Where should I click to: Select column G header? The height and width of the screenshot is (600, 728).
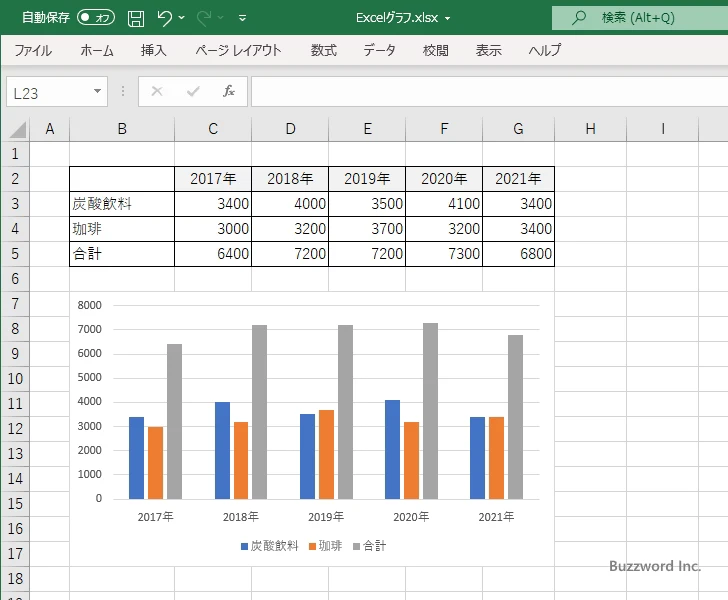pos(519,129)
